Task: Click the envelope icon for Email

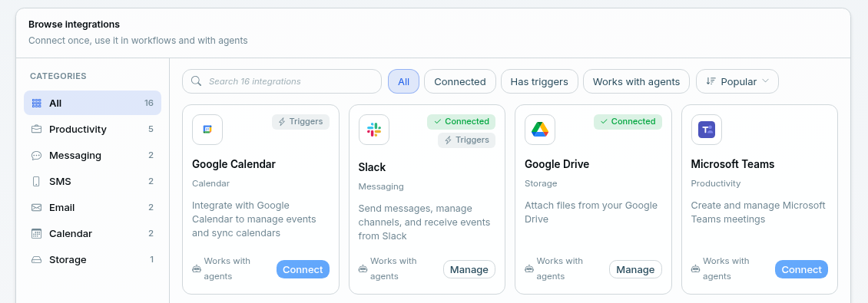Action: [x=37, y=207]
